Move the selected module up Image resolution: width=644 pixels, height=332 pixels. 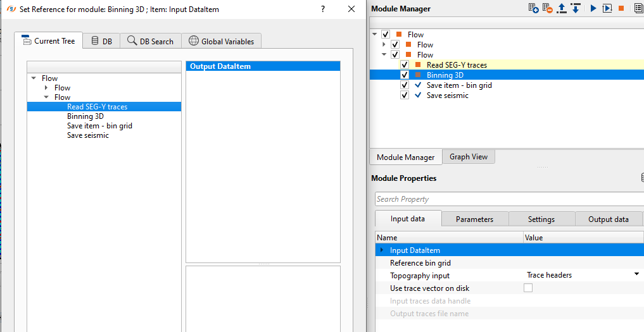pos(562,8)
